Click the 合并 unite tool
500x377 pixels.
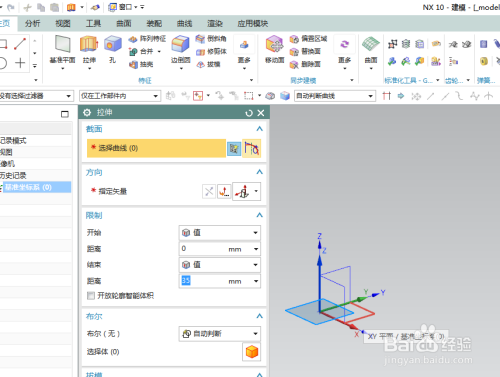(142, 51)
